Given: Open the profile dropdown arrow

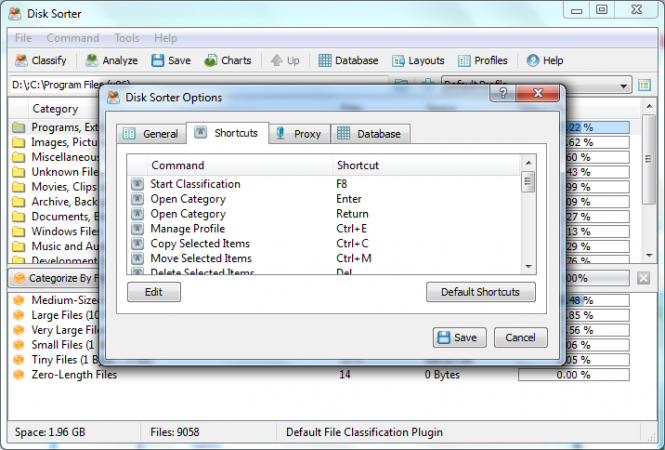Looking at the screenshot, I should click(x=623, y=86).
